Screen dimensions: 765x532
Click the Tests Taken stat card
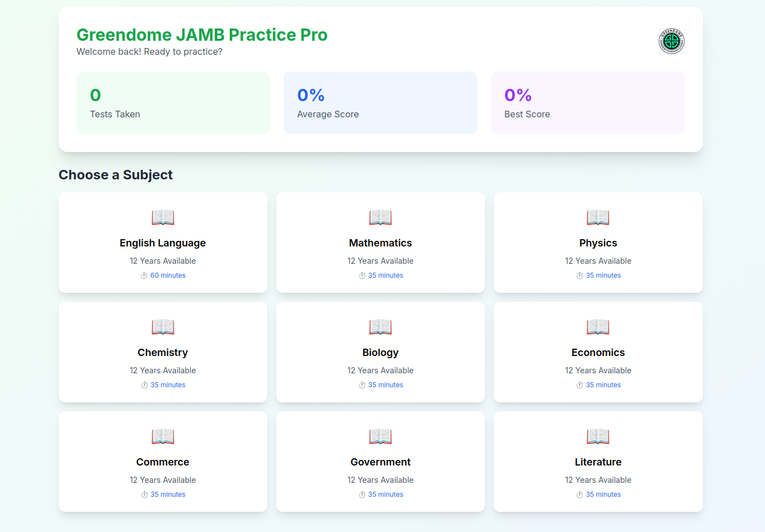tap(173, 103)
